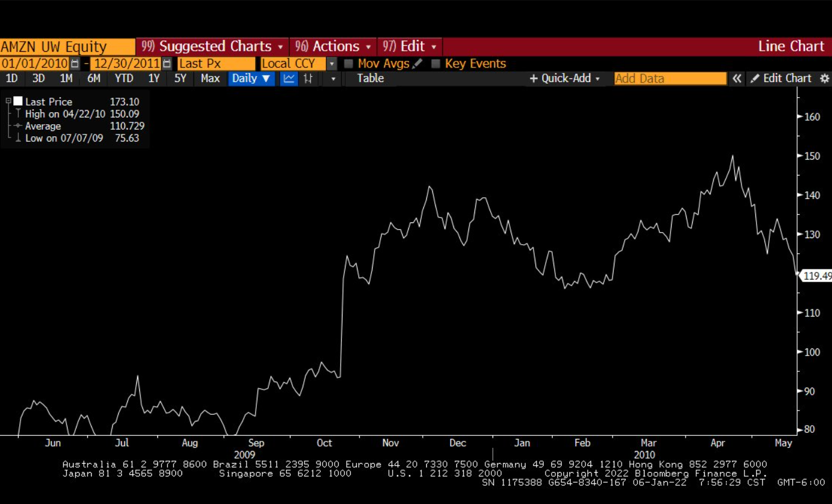Image resolution: width=832 pixels, height=504 pixels.
Task: Open the Suggested Charts menu
Action: [212, 46]
